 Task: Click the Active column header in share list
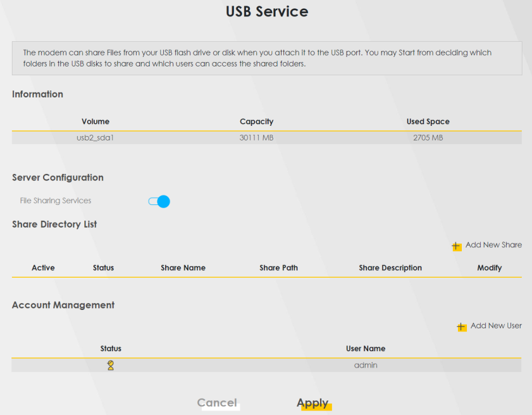[x=43, y=268]
